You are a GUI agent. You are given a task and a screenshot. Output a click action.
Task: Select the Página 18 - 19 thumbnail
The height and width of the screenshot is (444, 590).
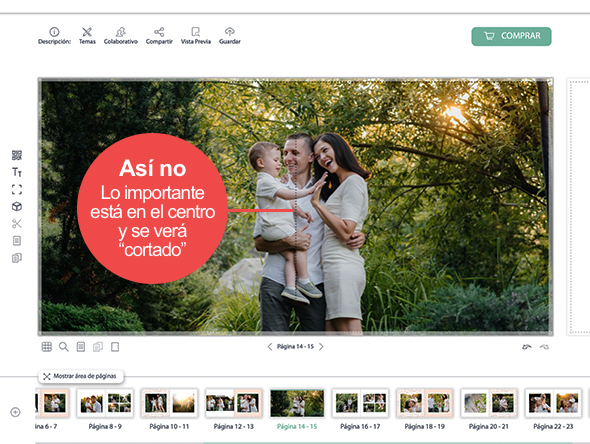coord(424,403)
